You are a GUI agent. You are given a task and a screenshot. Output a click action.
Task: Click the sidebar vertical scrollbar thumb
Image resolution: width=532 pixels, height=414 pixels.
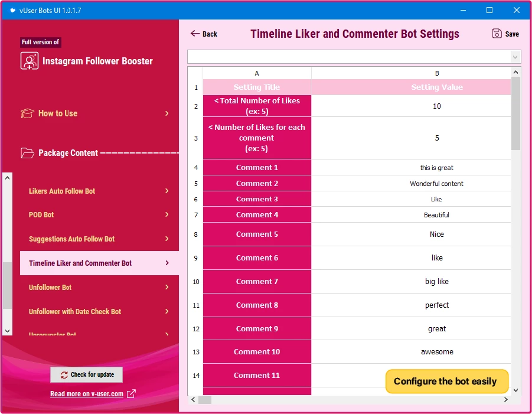(8, 286)
